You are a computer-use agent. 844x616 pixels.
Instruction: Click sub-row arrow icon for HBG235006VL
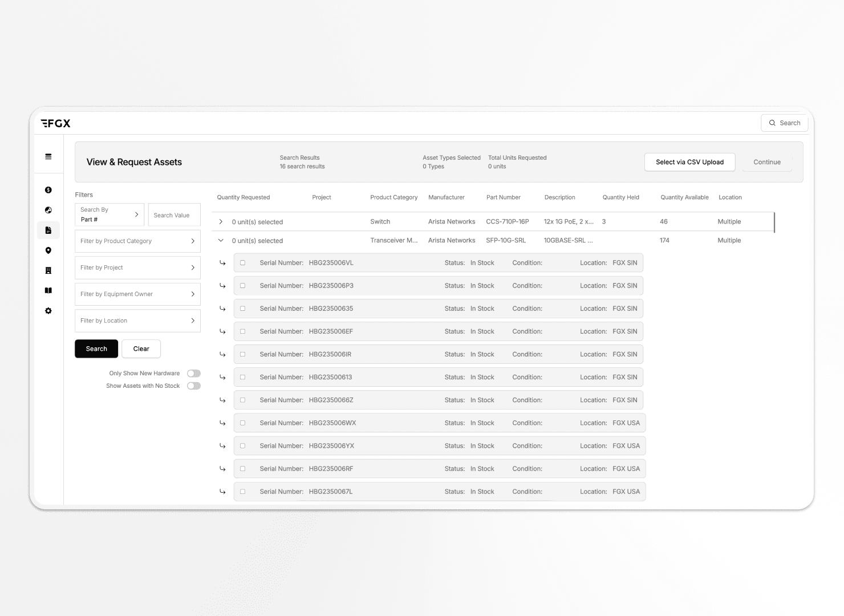(x=222, y=263)
